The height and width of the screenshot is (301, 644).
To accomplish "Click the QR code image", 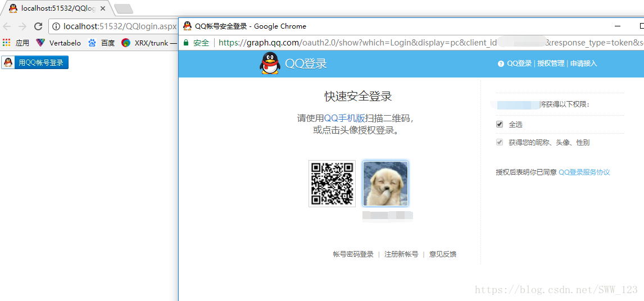I will [332, 184].
